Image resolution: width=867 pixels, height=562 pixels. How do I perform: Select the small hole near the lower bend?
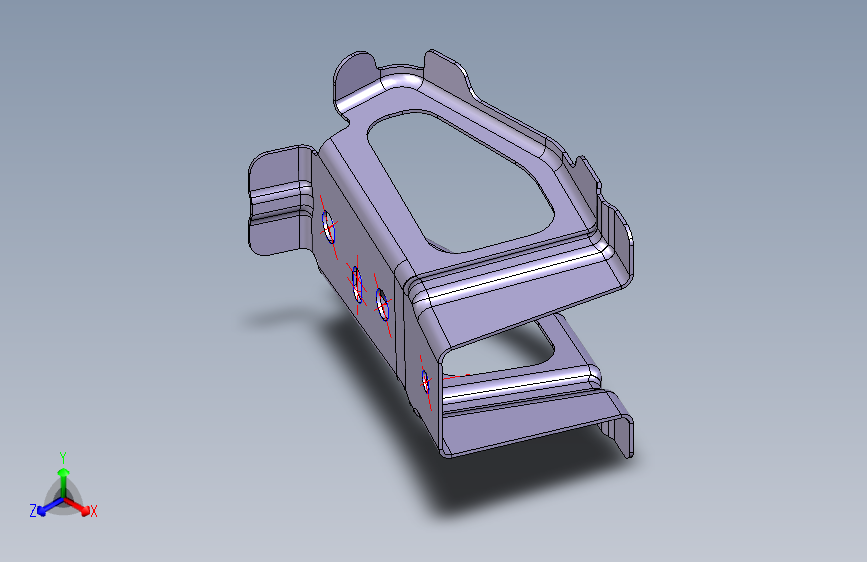tap(425, 382)
